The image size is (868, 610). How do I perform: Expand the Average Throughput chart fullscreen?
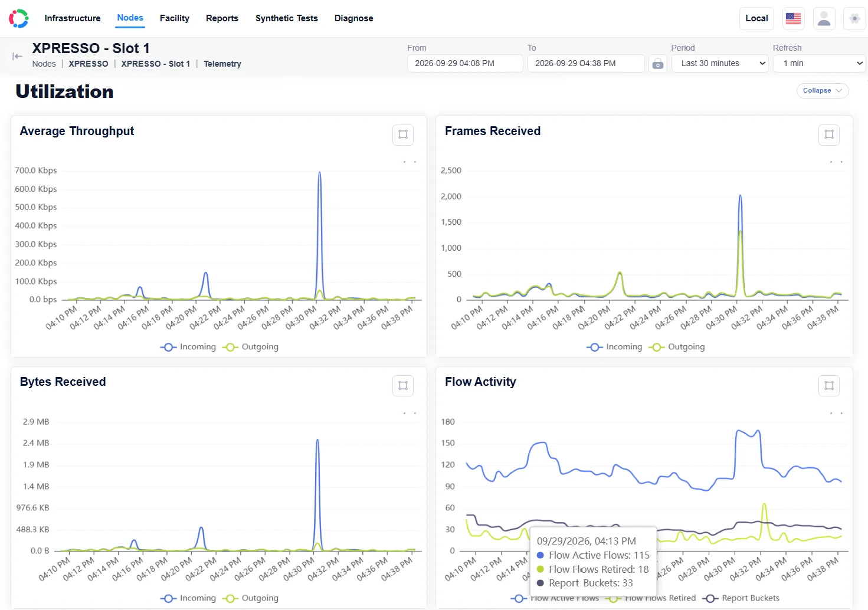tap(403, 135)
